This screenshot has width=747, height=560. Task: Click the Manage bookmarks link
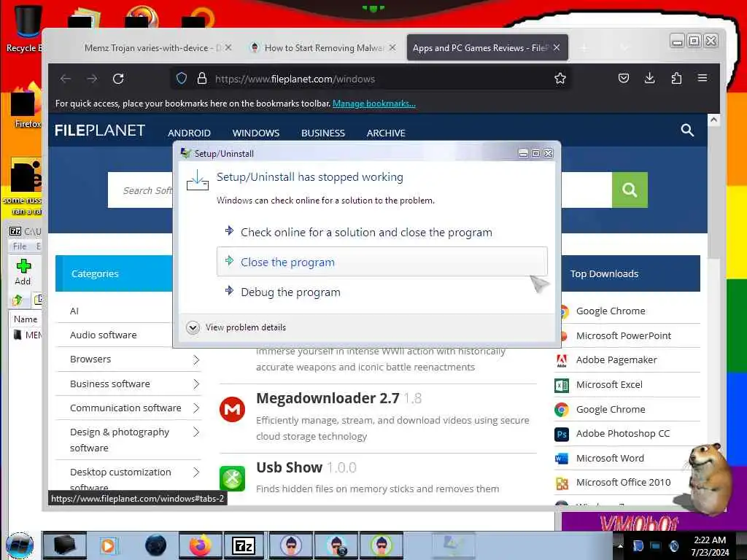point(374,104)
